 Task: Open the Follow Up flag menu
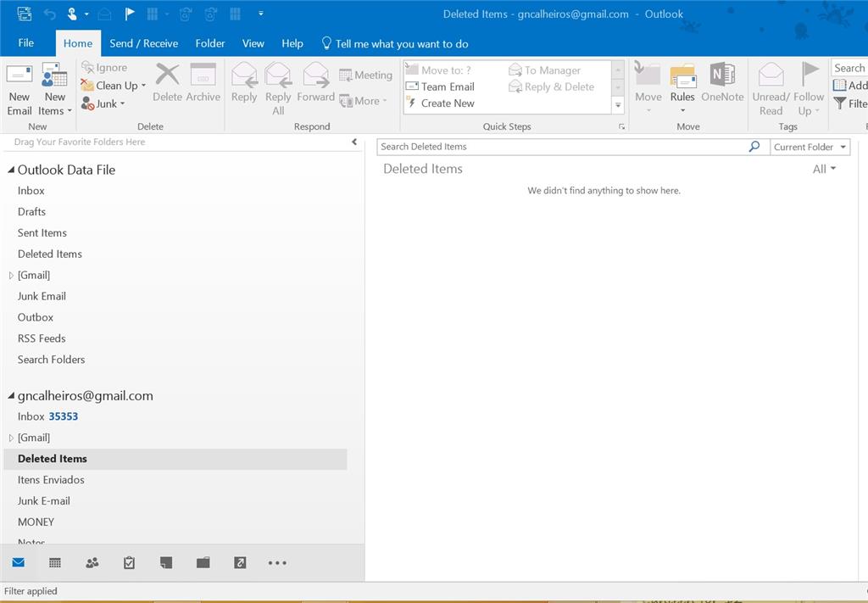(x=809, y=89)
